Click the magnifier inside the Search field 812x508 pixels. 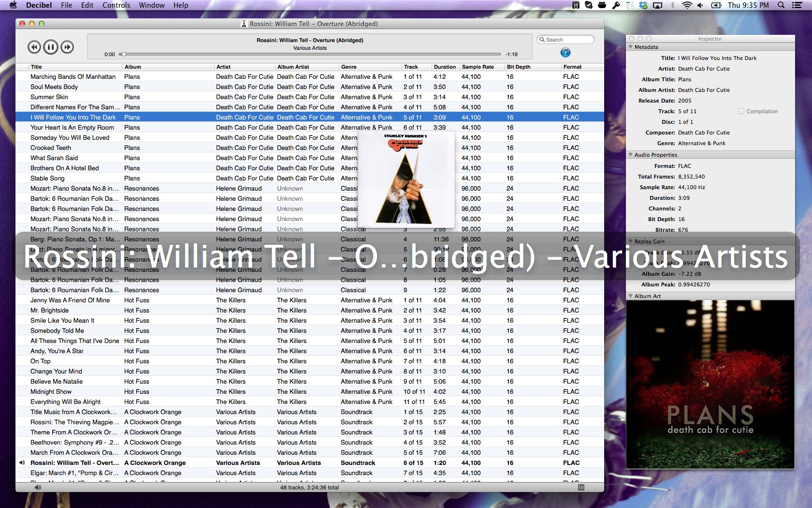pos(542,40)
